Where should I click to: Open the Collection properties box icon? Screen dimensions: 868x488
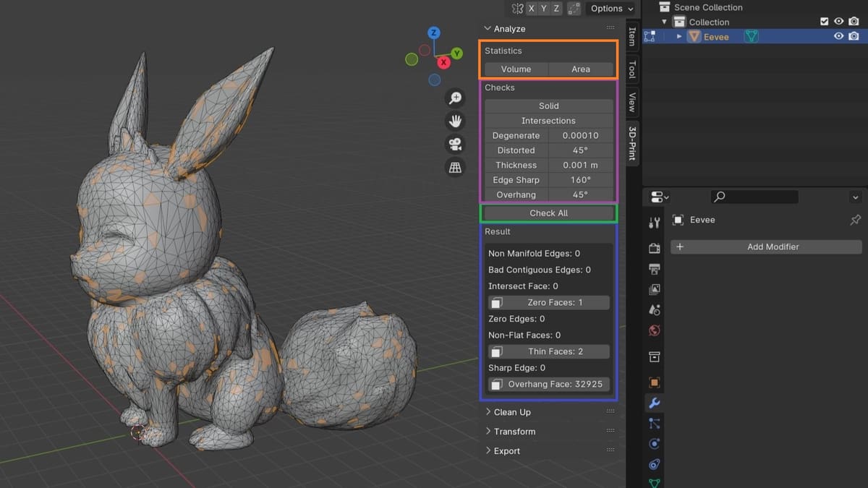click(x=655, y=357)
